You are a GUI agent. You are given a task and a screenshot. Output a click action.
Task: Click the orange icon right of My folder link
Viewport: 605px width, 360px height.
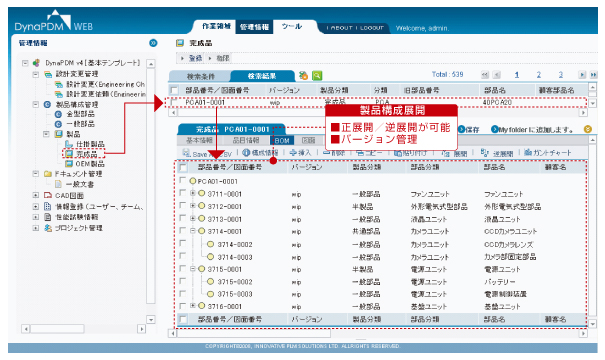click(588, 129)
